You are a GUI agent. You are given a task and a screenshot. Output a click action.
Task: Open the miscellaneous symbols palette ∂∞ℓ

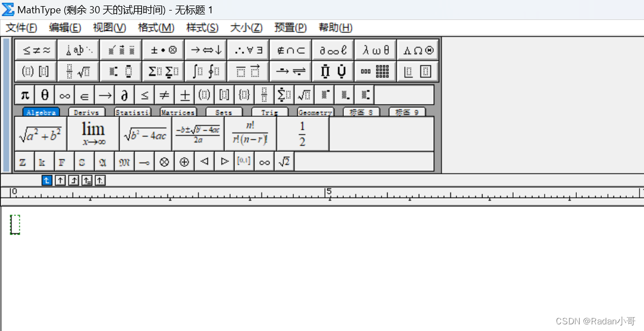333,50
